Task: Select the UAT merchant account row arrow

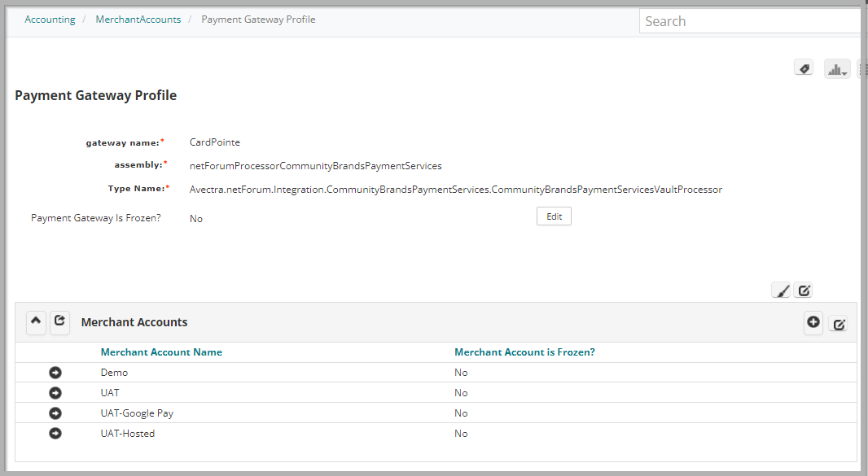Action: 55,392
